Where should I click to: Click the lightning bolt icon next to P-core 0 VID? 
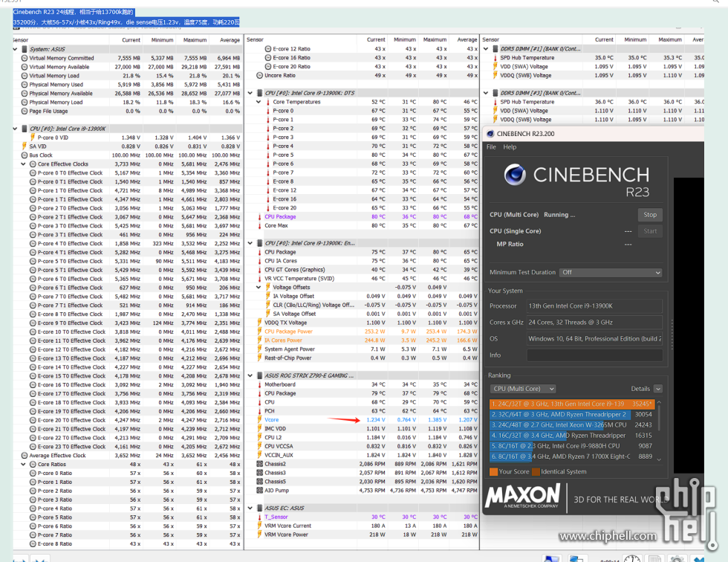click(33, 138)
